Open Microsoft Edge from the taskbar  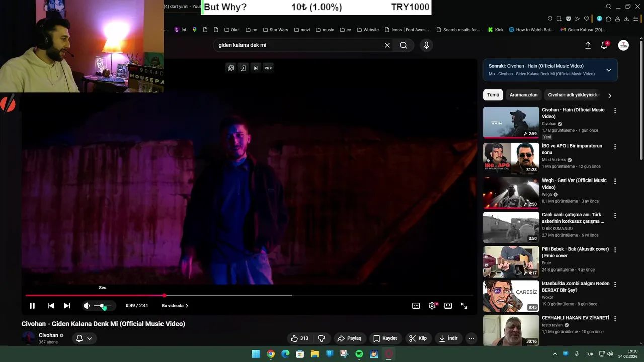(285, 354)
